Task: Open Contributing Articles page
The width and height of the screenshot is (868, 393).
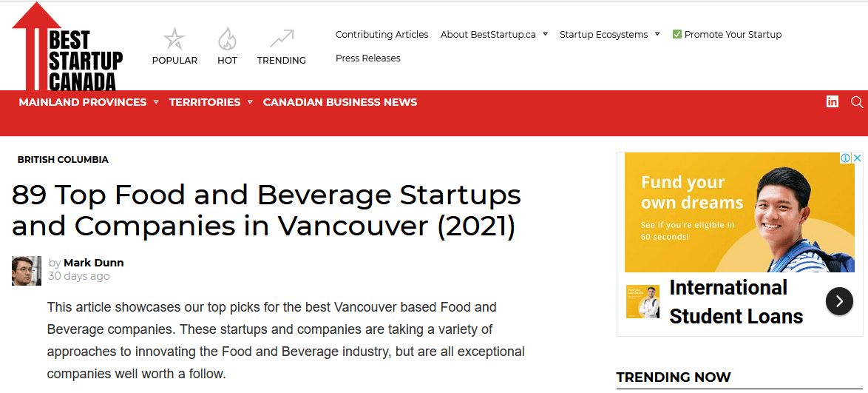Action: [x=382, y=34]
